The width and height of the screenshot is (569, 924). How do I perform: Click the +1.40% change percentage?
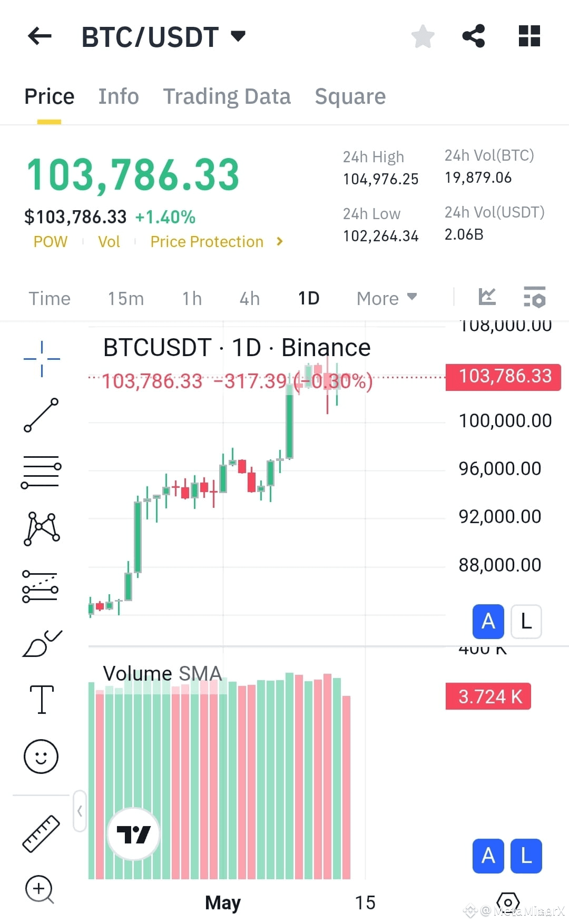click(x=165, y=217)
